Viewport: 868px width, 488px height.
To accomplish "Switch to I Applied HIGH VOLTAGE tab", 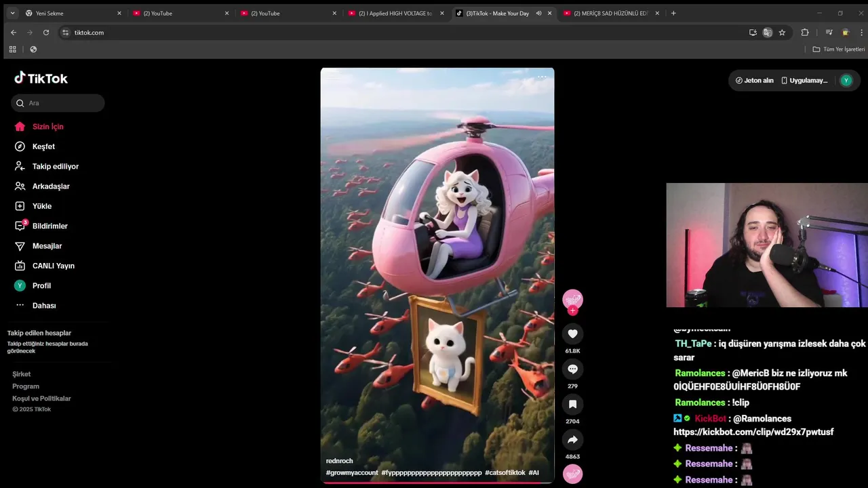I will click(x=395, y=13).
